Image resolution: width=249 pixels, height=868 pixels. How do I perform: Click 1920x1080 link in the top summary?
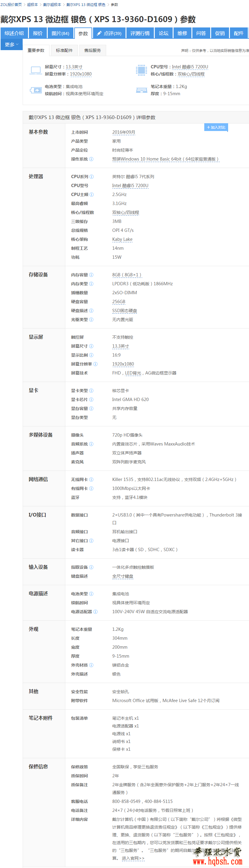click(81, 74)
